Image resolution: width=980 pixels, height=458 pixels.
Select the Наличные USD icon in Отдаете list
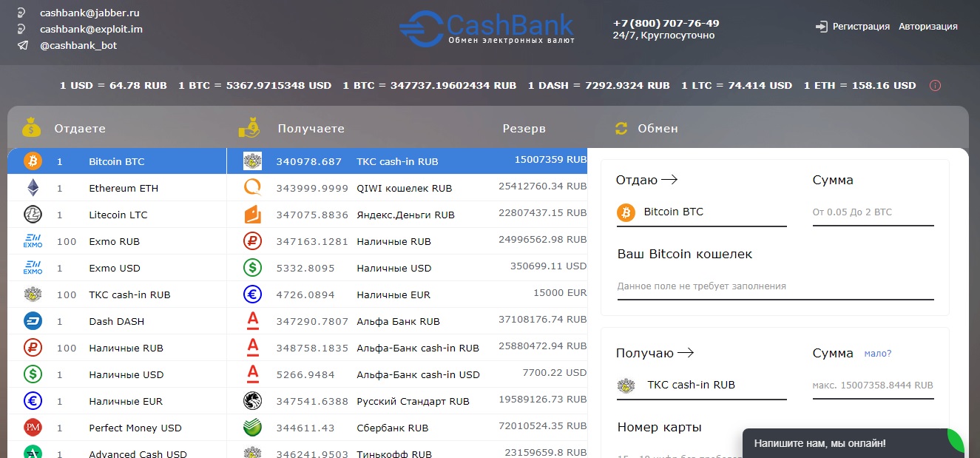(x=33, y=374)
